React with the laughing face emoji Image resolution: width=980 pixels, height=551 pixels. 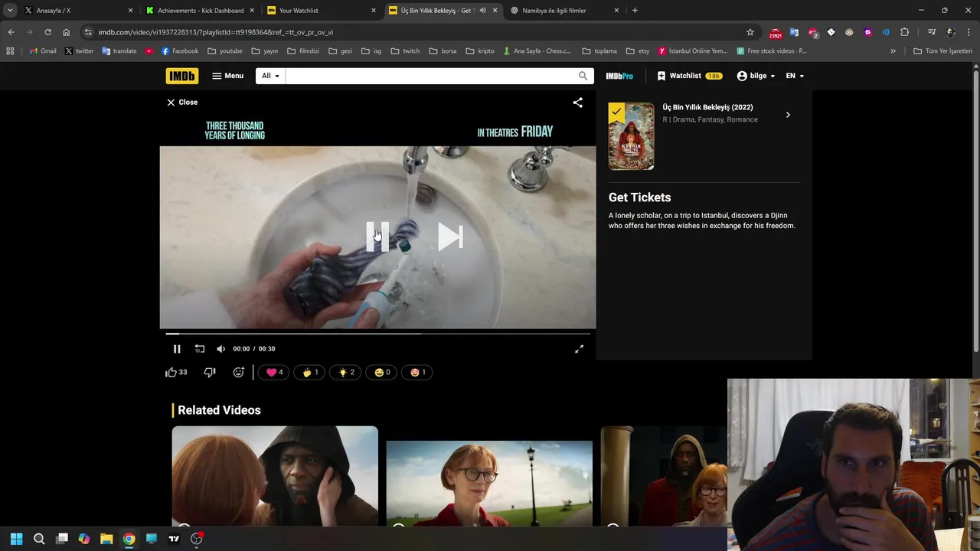[382, 373]
